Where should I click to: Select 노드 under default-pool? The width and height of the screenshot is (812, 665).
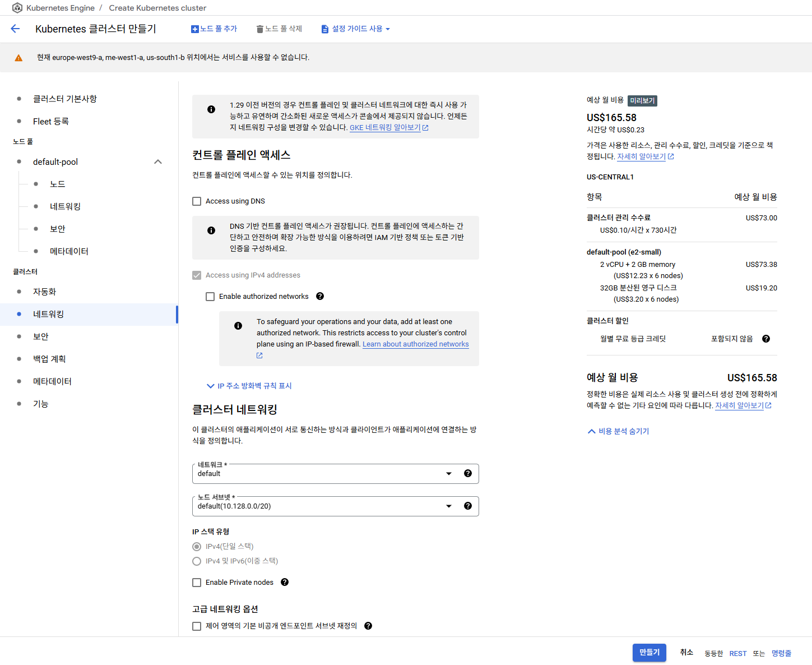click(58, 184)
